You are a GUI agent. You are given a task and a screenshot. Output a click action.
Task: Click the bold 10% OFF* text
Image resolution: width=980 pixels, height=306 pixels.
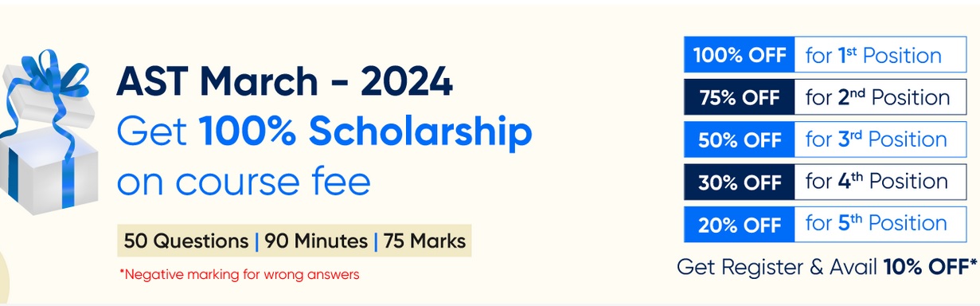[x=931, y=266]
